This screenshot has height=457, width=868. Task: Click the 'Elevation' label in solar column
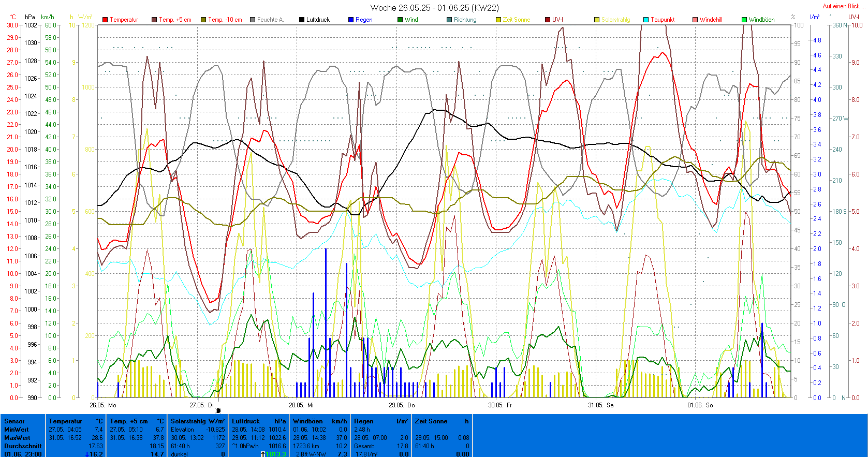[x=182, y=430]
